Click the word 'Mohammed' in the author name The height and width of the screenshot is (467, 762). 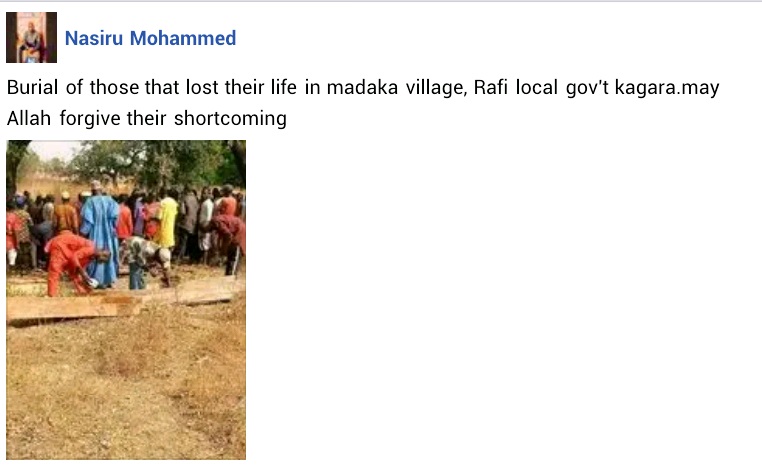pyautogui.click(x=183, y=38)
